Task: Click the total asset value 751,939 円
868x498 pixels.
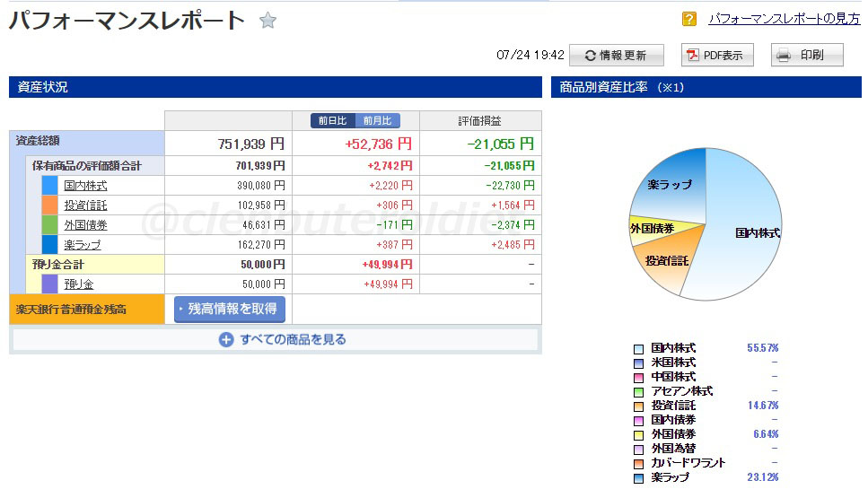Action: click(250, 144)
